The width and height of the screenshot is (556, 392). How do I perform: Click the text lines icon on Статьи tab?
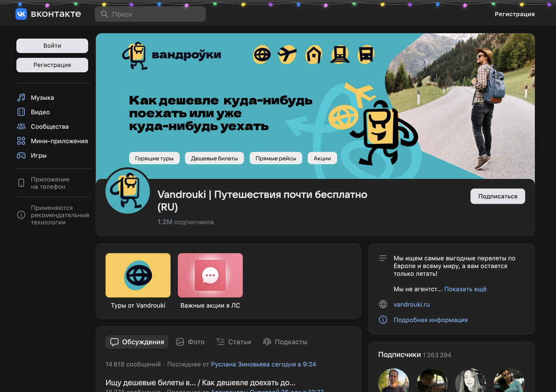coord(221,342)
